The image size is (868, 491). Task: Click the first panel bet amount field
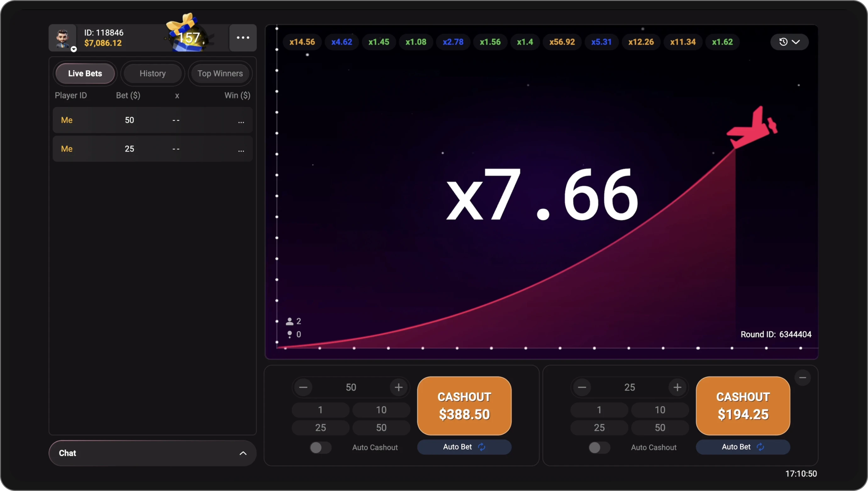click(351, 387)
